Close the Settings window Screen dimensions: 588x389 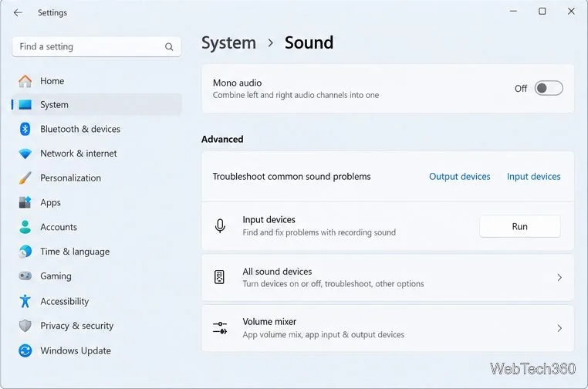tap(571, 12)
